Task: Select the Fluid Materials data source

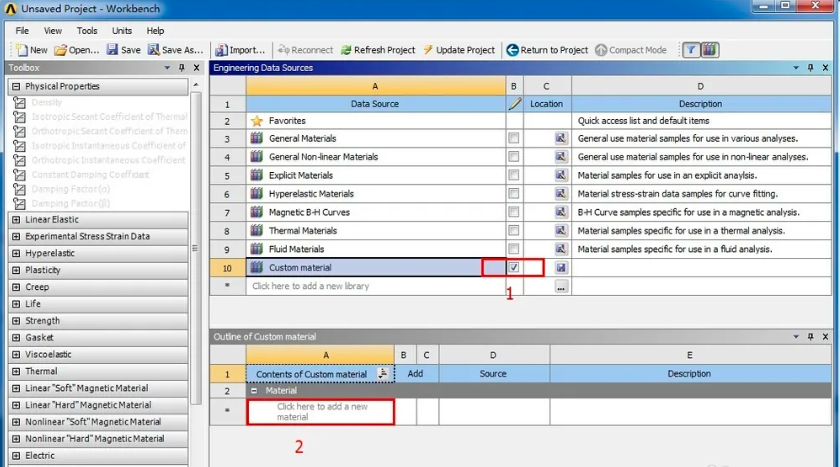Action: (376, 249)
